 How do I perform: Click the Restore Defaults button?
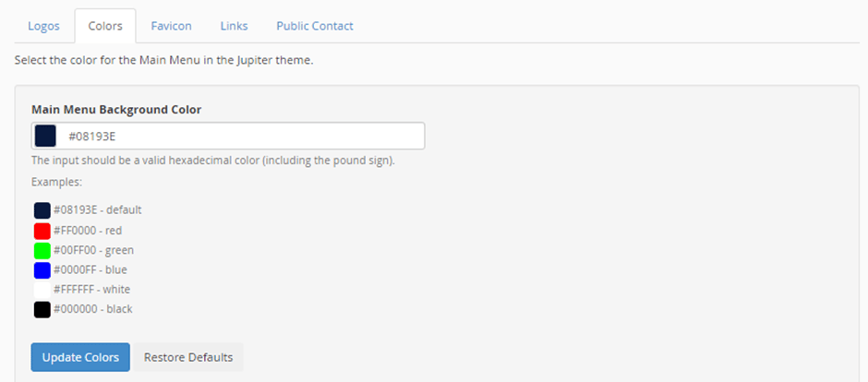click(x=188, y=357)
